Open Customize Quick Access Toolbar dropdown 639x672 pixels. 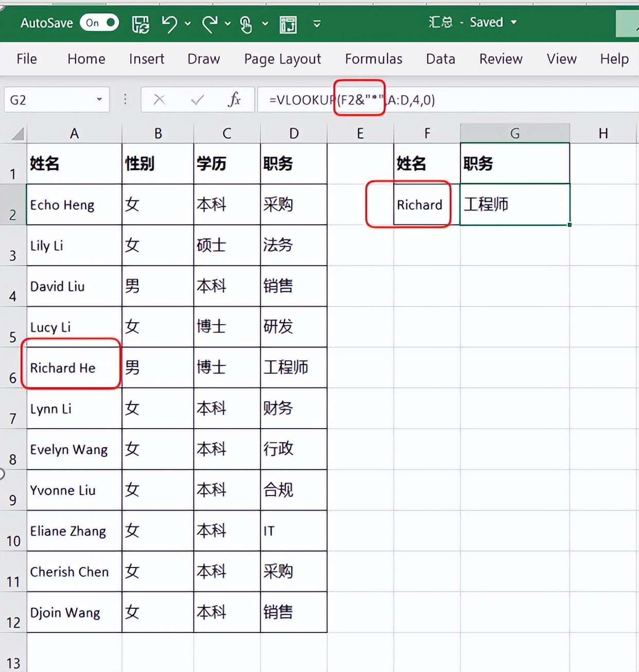(x=317, y=24)
